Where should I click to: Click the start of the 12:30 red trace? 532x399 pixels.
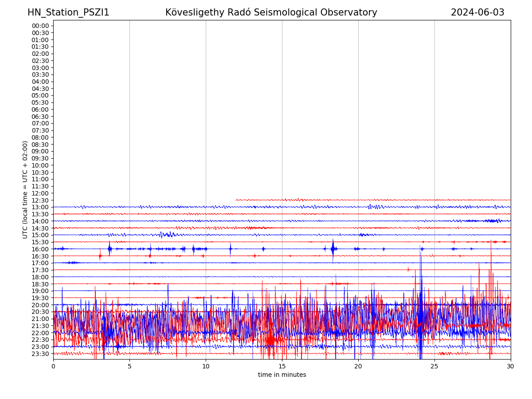236,200
